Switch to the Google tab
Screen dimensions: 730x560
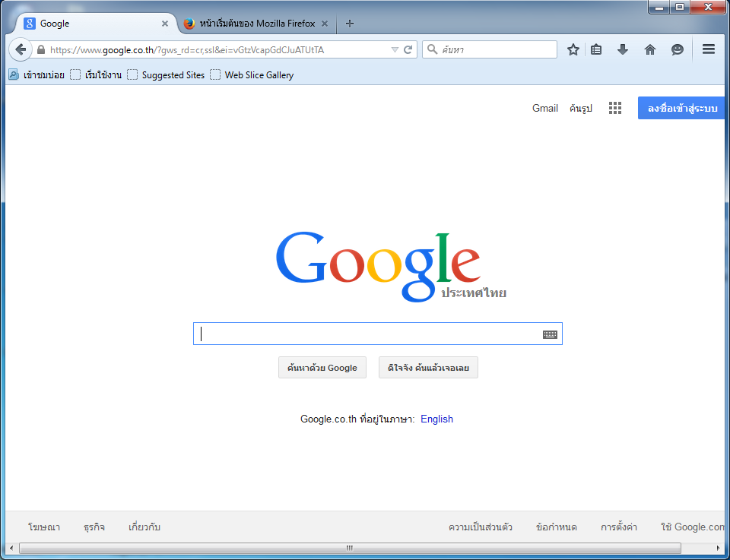pos(96,24)
